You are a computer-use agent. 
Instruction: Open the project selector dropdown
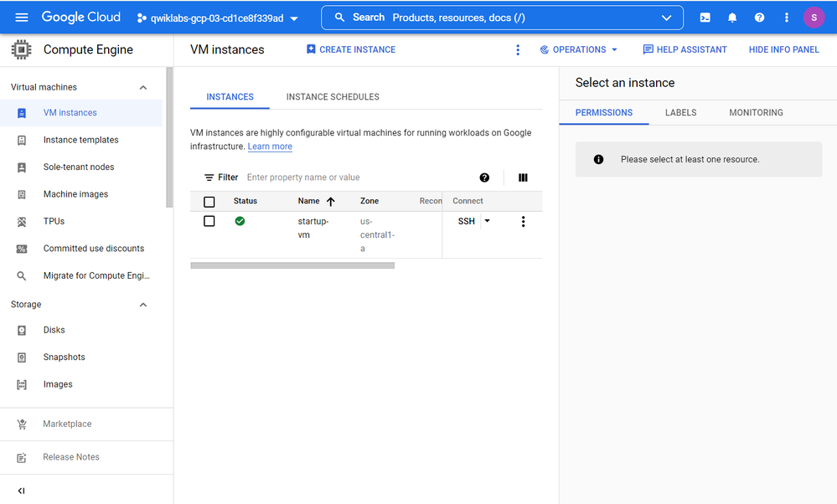217,18
